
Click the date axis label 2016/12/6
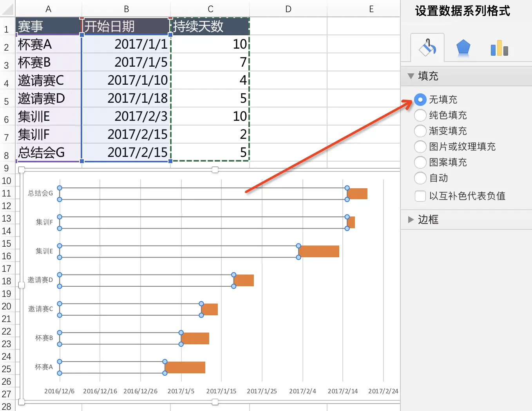59,391
